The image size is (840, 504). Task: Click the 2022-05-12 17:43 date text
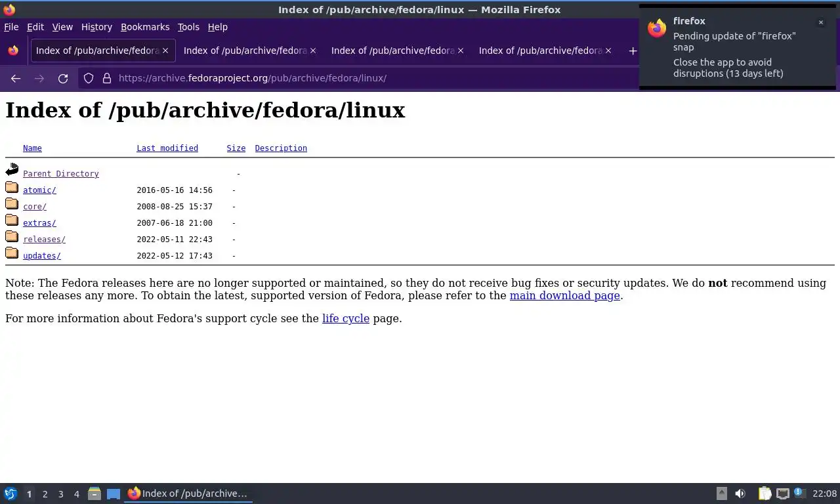[175, 256]
